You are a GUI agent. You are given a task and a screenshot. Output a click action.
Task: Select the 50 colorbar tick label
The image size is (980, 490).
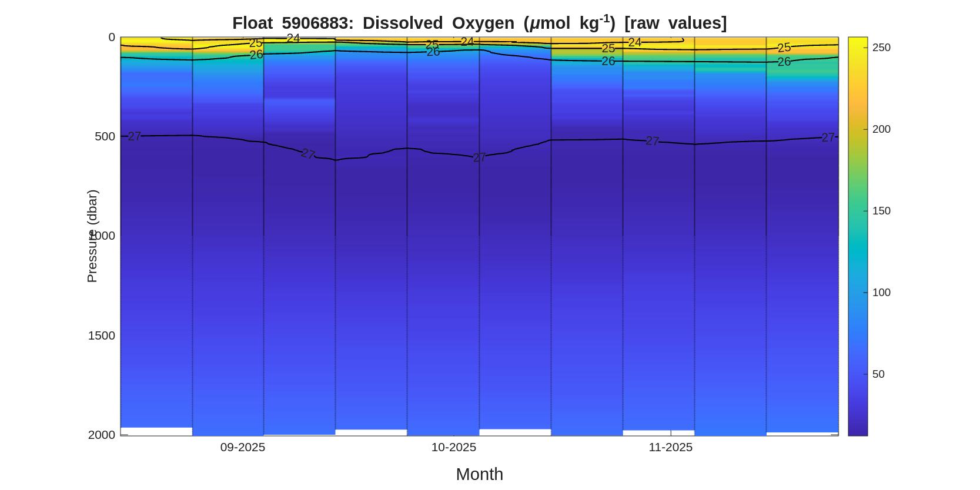click(x=878, y=374)
